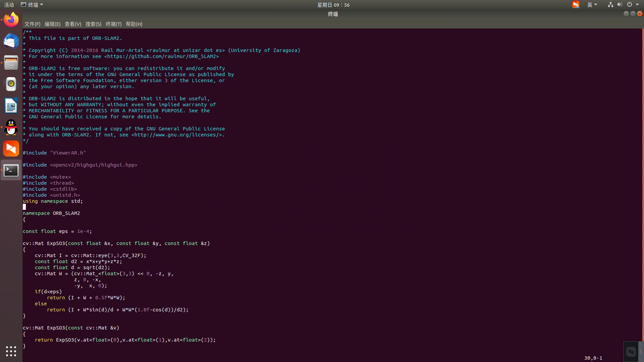This screenshot has height=362, width=644.
Task: Click the volume speaker icon
Action: point(620,5)
